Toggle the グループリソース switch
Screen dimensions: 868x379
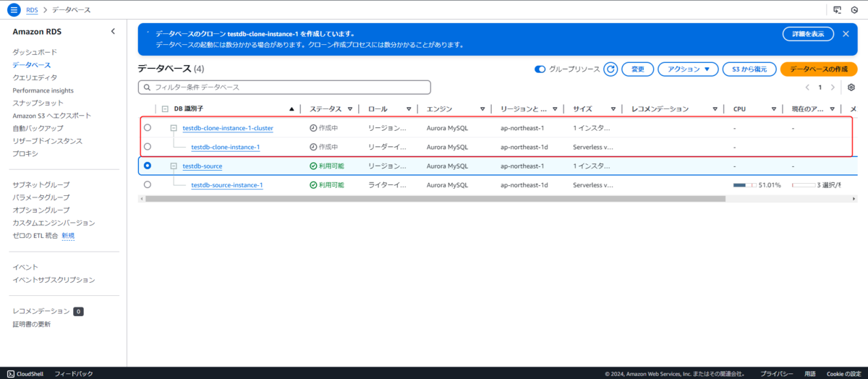(540, 69)
